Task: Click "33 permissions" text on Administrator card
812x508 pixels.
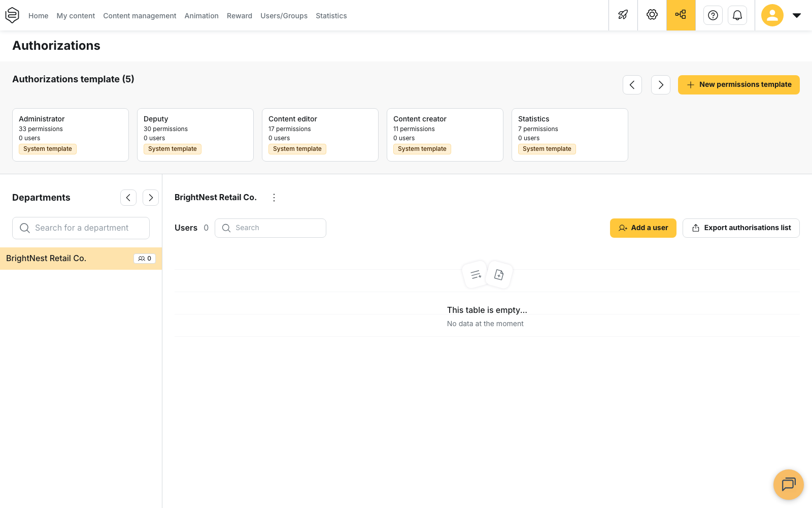Action: pos(41,129)
